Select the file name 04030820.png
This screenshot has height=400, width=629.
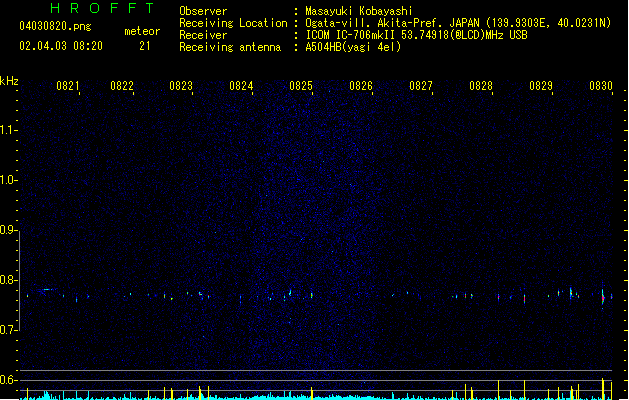[55, 26]
